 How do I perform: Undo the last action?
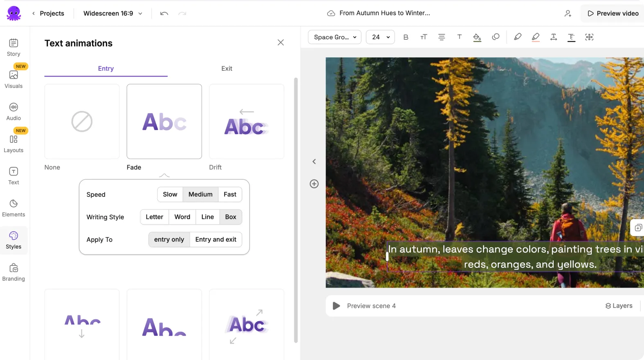164,13
